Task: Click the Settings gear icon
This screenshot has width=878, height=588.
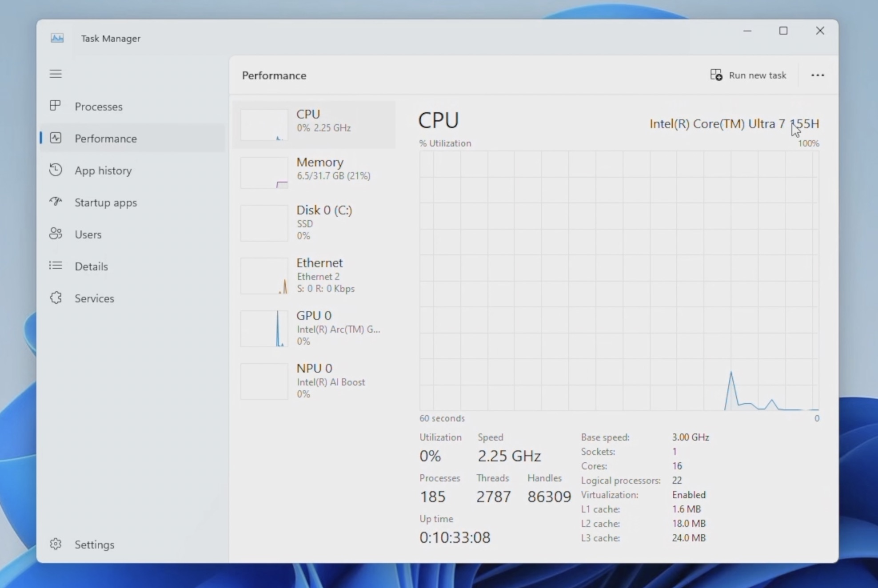Action: click(x=56, y=544)
